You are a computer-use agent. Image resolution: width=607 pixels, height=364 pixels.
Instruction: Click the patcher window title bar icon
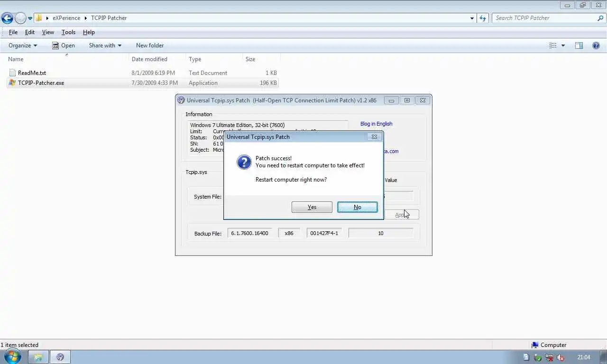click(181, 100)
